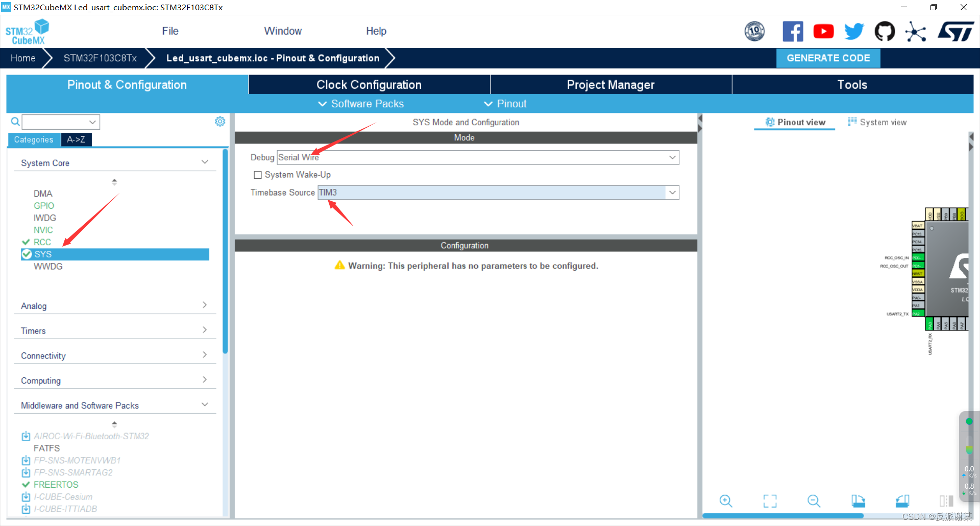Enable the System Wake-Up checkbox
980x526 pixels.
point(258,175)
